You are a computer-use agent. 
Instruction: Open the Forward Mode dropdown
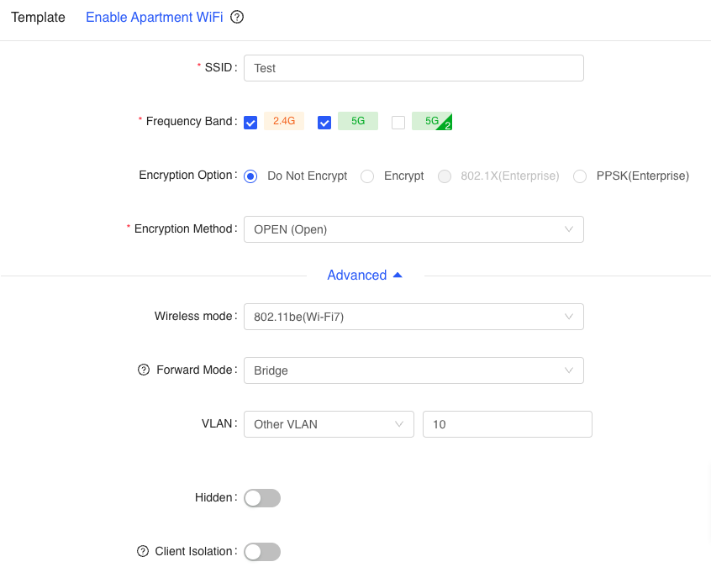click(413, 370)
